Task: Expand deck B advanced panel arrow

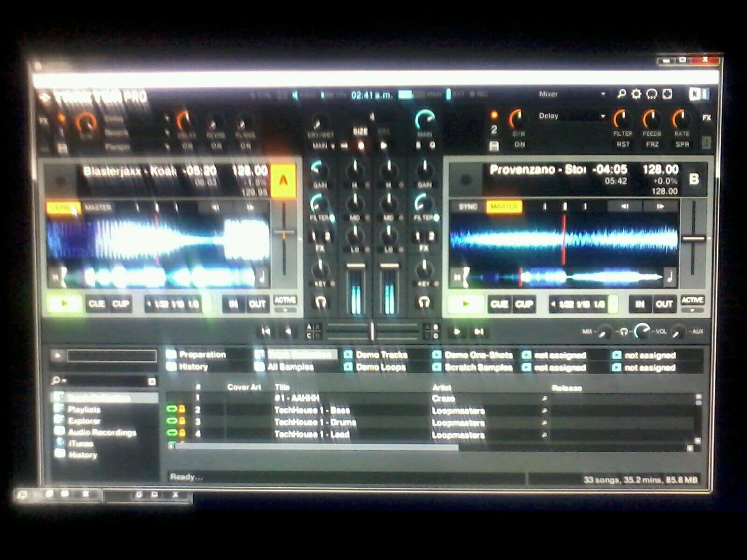Action: tap(693, 310)
